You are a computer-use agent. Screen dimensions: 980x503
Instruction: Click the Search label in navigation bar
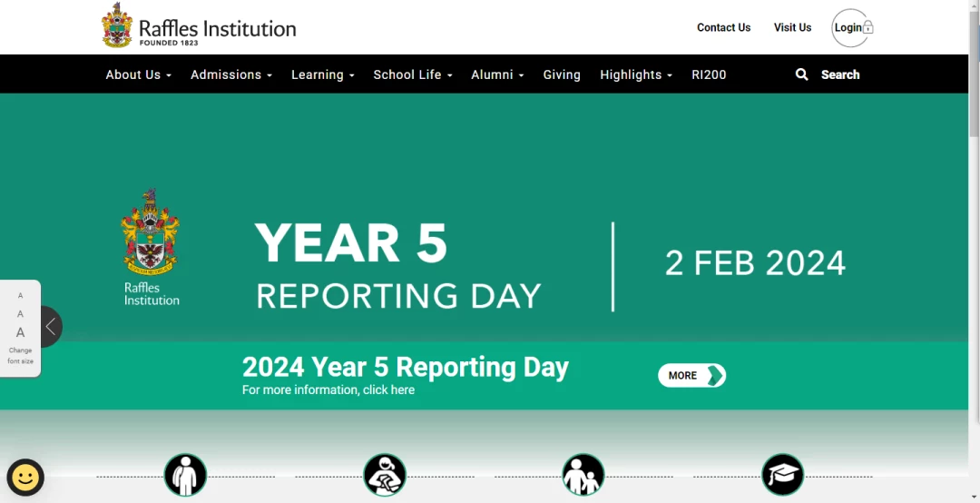point(840,74)
